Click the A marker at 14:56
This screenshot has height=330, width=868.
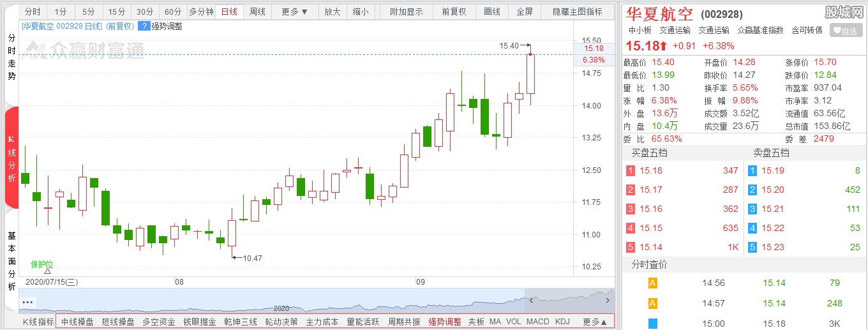click(652, 283)
